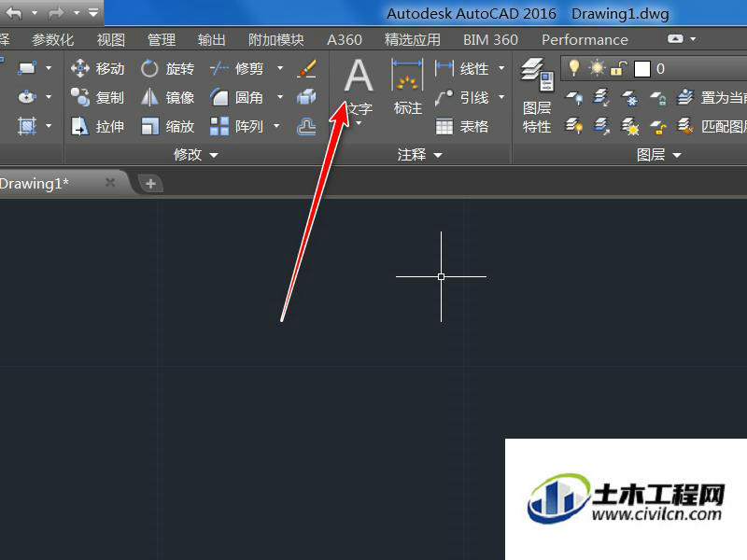747x560 pixels.
Task: Click the thaw all layers icon with sun
Action: 630,127
